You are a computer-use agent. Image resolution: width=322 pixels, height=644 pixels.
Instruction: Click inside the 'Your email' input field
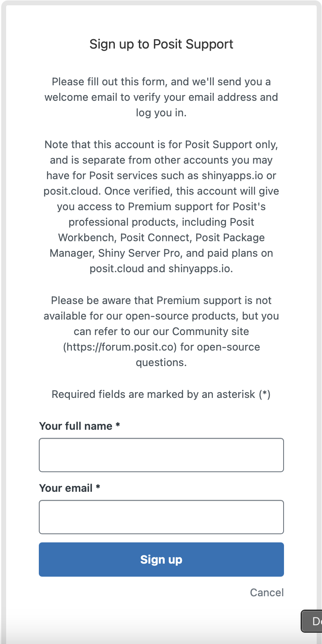click(x=161, y=517)
